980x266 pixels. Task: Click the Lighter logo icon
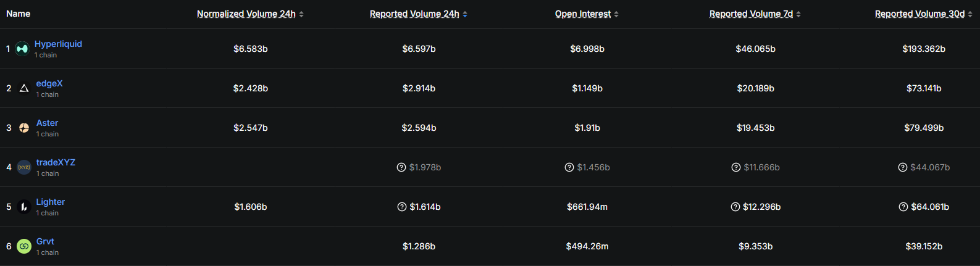point(24,207)
